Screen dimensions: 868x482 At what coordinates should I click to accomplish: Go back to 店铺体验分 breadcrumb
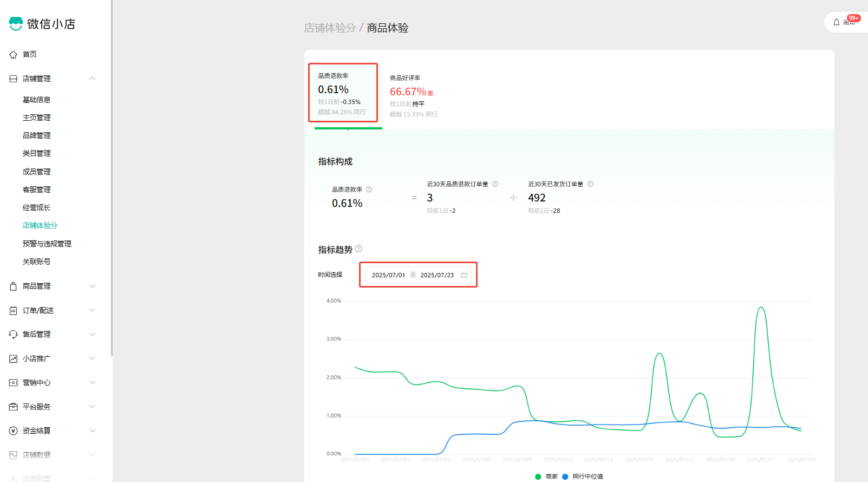tap(329, 28)
